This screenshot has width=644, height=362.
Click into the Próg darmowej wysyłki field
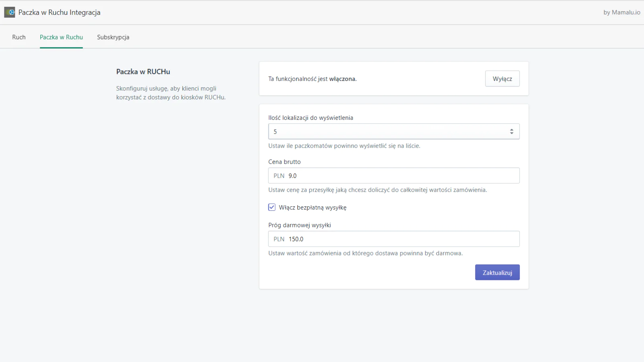click(402, 239)
